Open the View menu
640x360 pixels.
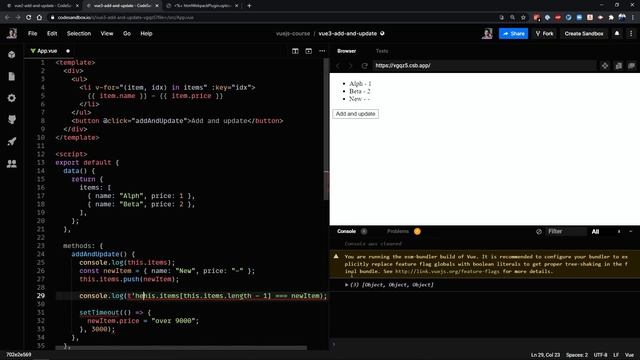(x=107, y=33)
